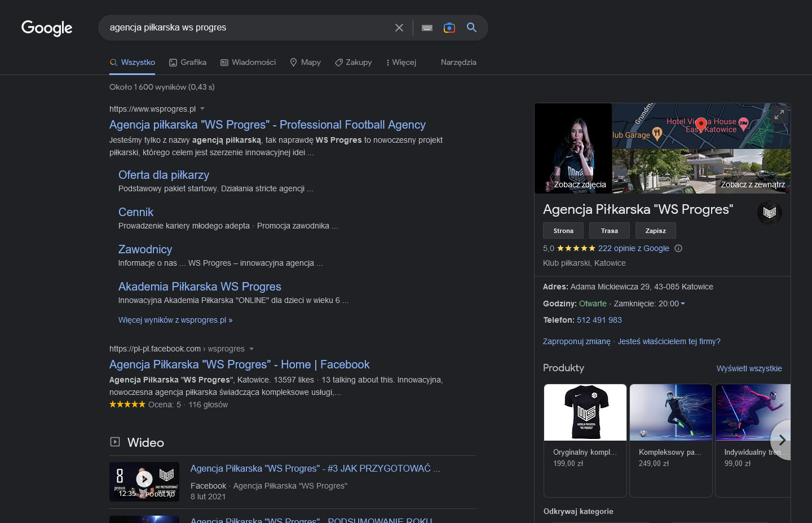The height and width of the screenshot is (523, 812).
Task: Click address Adama Mickiewicza 29 text
Action: pyautogui.click(x=642, y=287)
